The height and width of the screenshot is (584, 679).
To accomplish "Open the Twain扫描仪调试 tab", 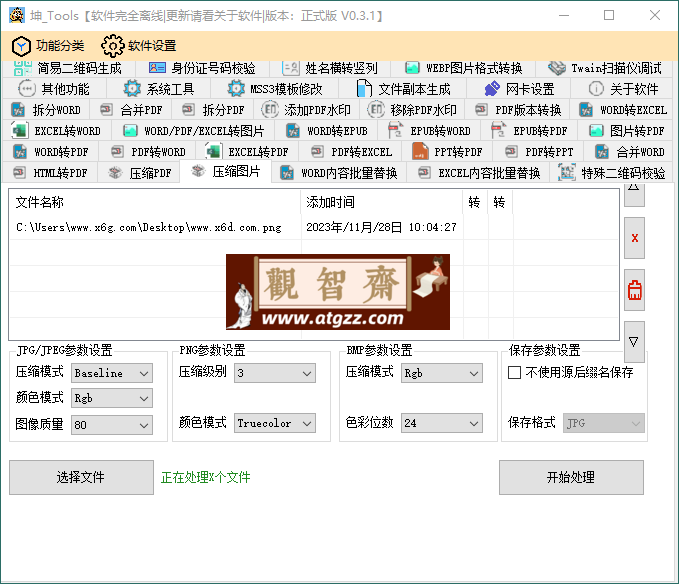I will point(604,68).
